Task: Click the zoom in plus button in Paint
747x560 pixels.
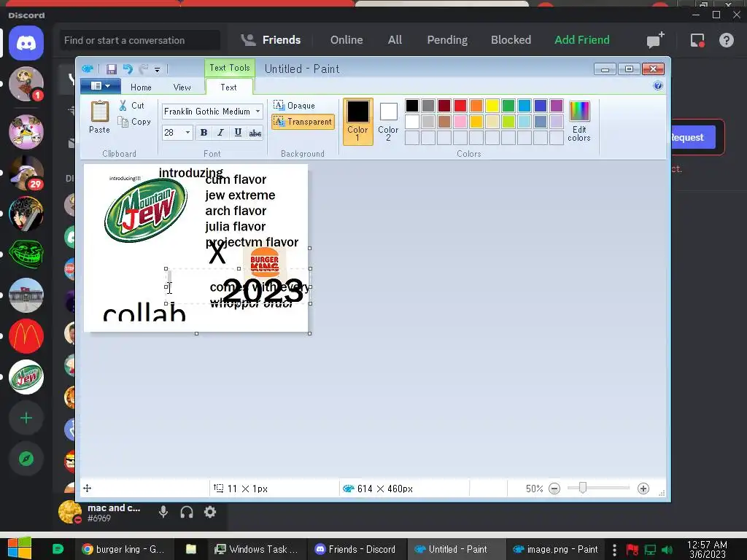Action: point(643,489)
